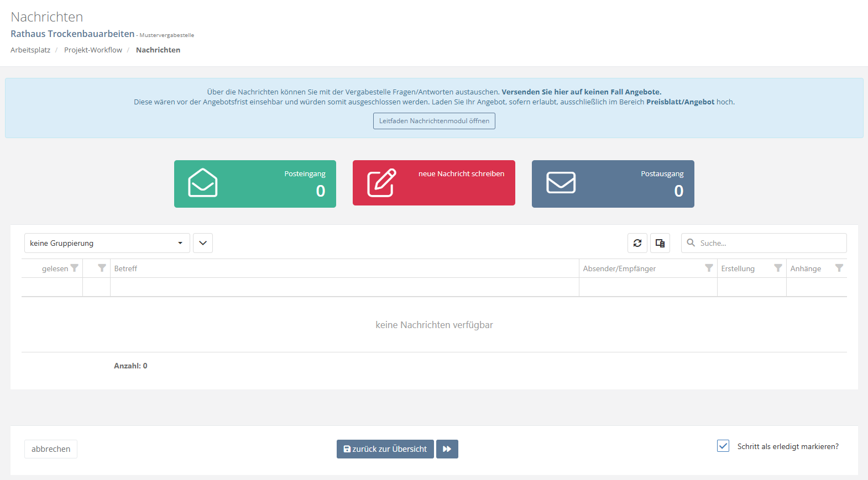Open the Erstellung column filter
Image resolution: width=868 pixels, height=480 pixels.
pos(778,268)
